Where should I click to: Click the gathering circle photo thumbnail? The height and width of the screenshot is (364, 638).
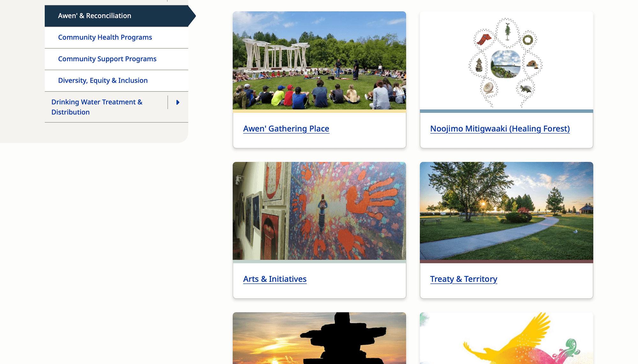coord(319,61)
